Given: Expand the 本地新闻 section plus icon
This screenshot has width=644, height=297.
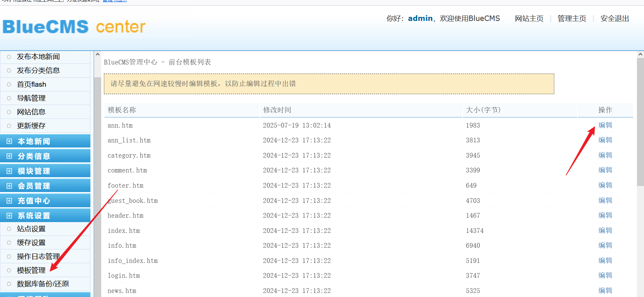Looking at the screenshot, I should 9,141.
